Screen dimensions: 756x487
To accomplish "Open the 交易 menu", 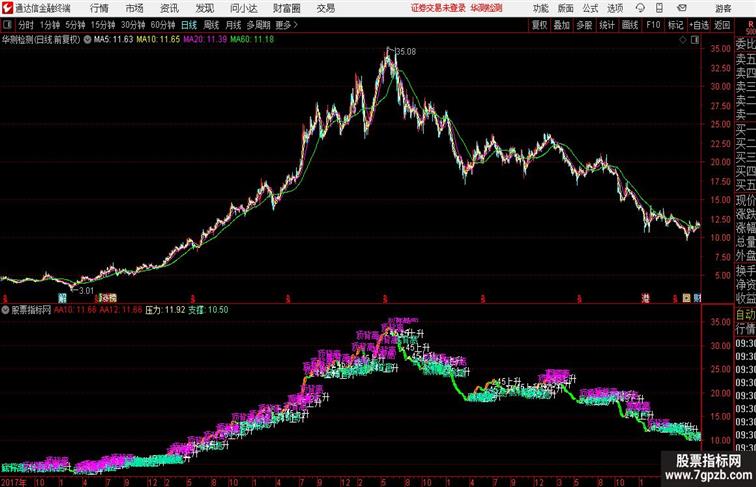I will (325, 8).
